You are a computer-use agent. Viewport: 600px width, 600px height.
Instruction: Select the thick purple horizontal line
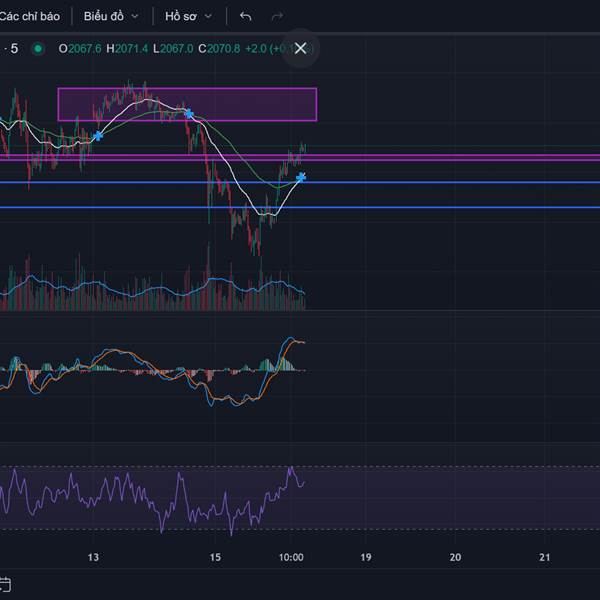pos(450,157)
